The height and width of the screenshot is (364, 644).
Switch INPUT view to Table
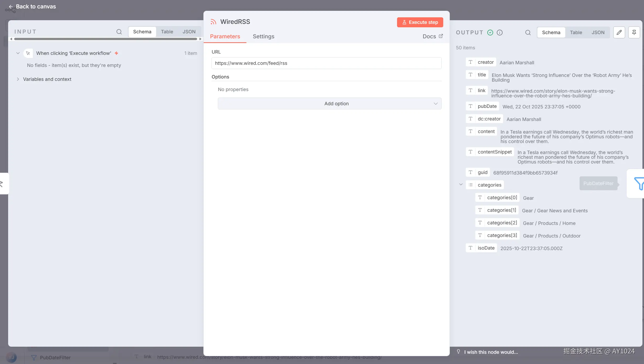point(167,32)
